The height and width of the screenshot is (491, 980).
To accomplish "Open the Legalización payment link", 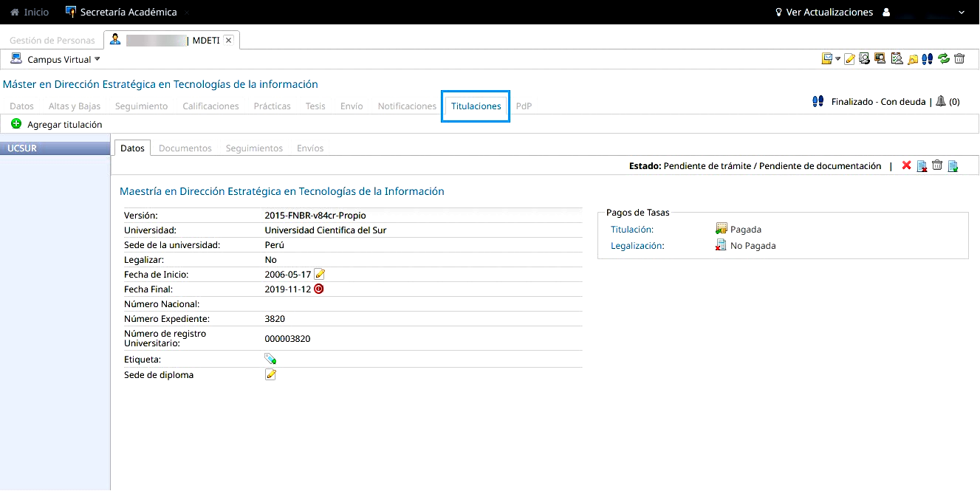I will (637, 246).
